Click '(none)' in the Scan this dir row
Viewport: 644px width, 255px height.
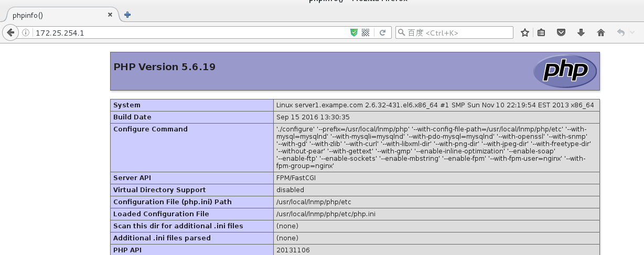click(x=287, y=226)
